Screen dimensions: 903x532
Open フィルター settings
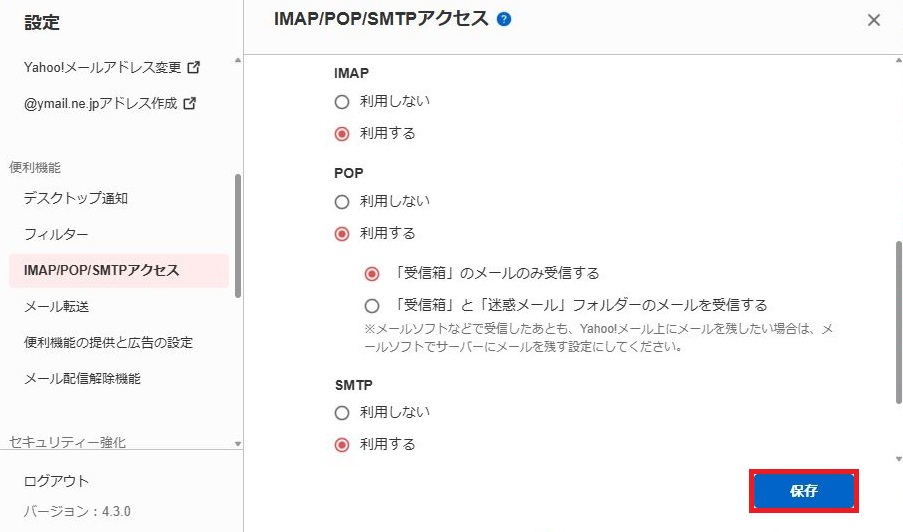pyautogui.click(x=56, y=234)
